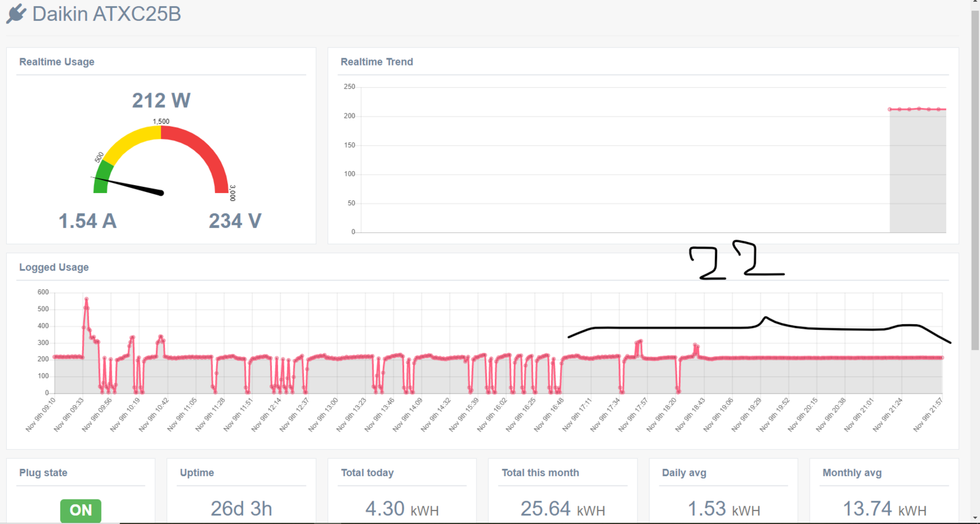This screenshot has width=980, height=524.
Task: Click the green segment of the gauge
Action: (103, 178)
